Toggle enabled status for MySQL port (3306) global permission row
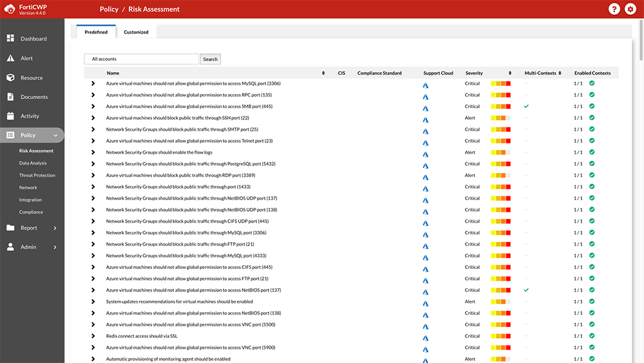This screenshot has width=644, height=363. [592, 83]
